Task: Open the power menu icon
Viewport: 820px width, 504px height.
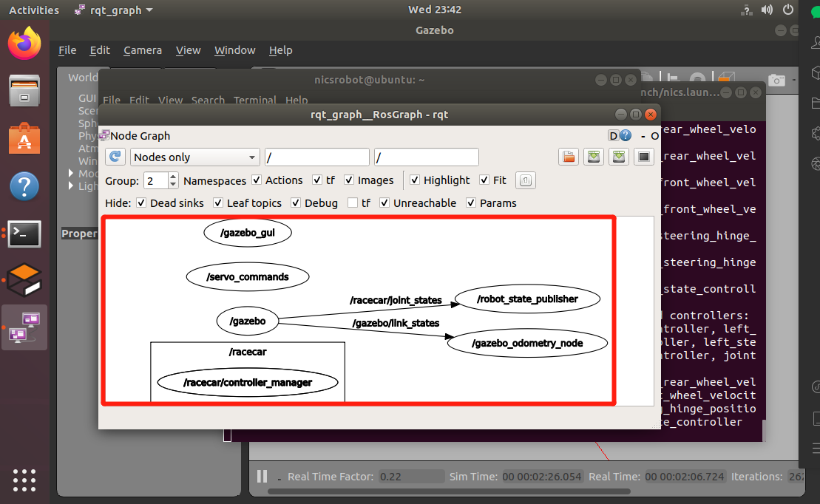Action: (x=787, y=10)
